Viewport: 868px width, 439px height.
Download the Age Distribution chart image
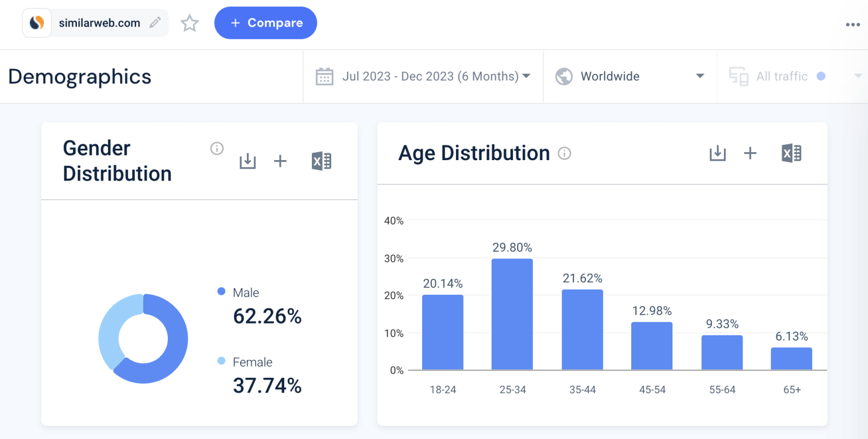point(717,153)
